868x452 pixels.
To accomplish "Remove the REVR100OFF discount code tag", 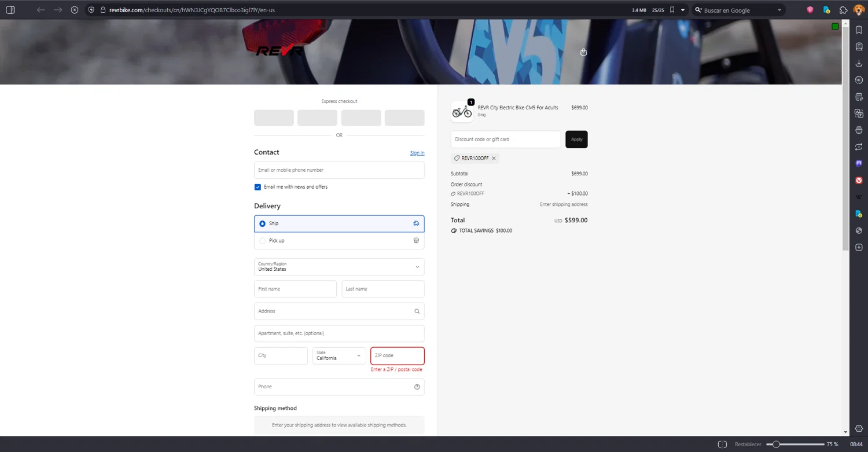I will click(x=494, y=158).
